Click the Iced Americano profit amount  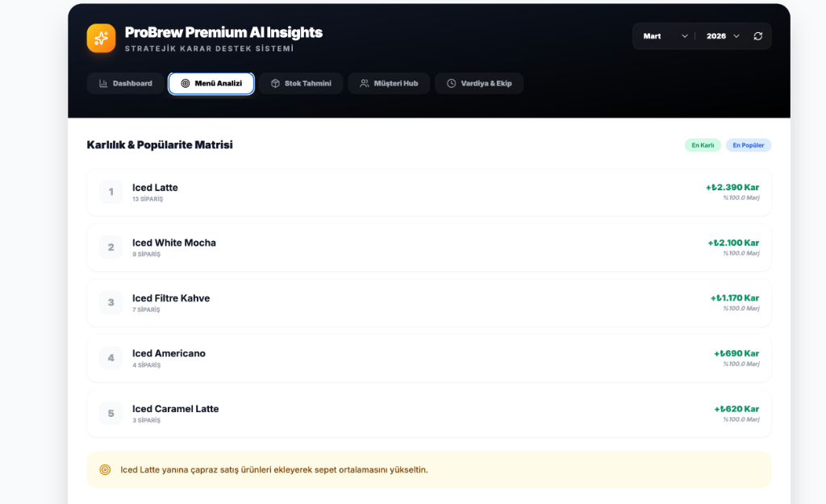click(x=736, y=353)
